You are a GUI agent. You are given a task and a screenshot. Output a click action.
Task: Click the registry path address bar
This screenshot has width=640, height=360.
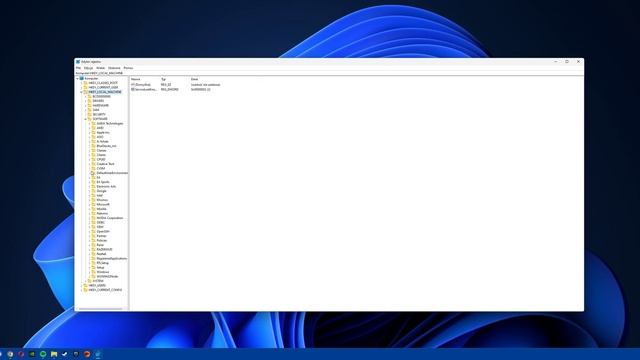329,73
